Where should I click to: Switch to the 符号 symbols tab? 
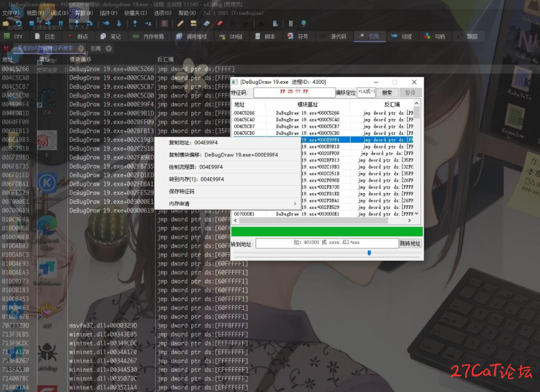[298, 36]
